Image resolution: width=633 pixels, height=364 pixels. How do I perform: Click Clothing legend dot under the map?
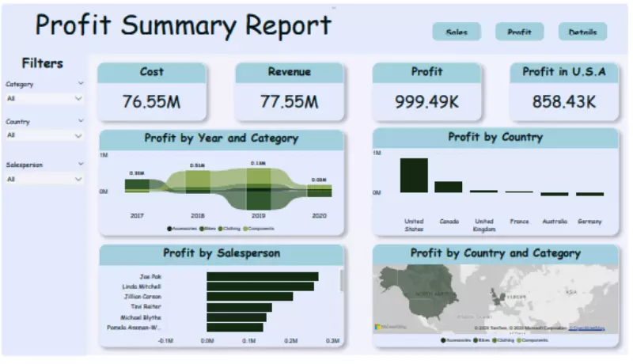point(495,340)
